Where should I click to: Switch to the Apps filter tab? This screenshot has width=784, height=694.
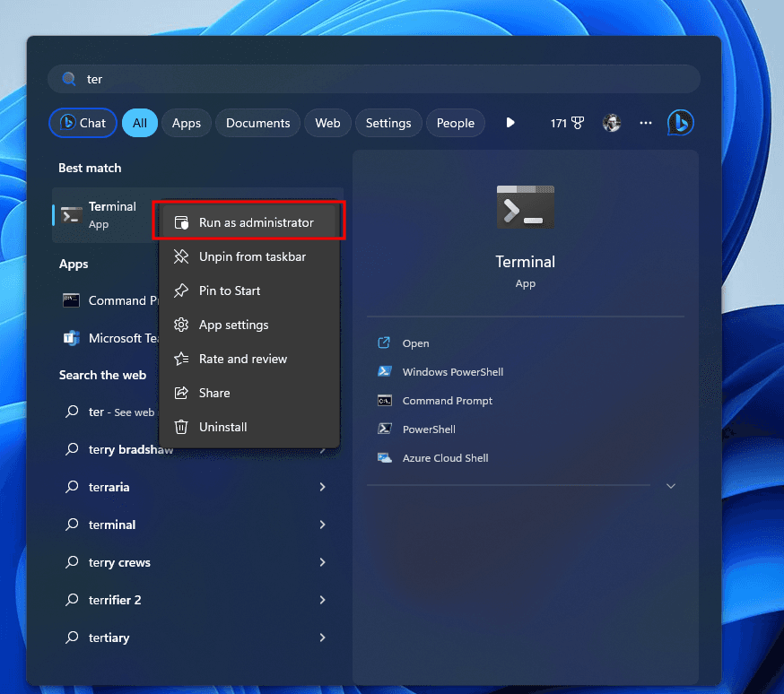point(187,123)
